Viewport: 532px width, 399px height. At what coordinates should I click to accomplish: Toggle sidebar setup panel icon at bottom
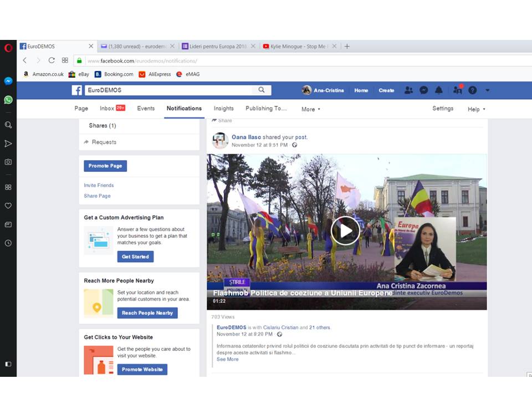[x=8, y=364]
